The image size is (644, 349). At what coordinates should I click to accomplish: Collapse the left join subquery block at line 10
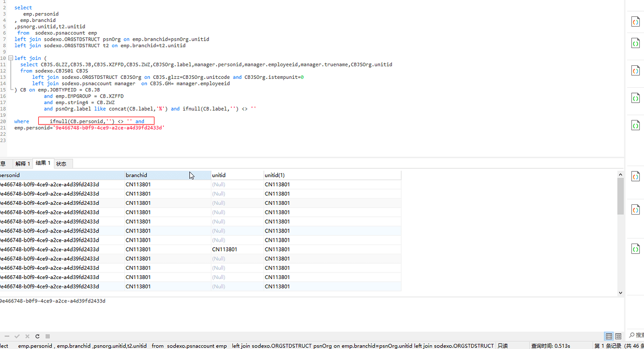click(10, 58)
